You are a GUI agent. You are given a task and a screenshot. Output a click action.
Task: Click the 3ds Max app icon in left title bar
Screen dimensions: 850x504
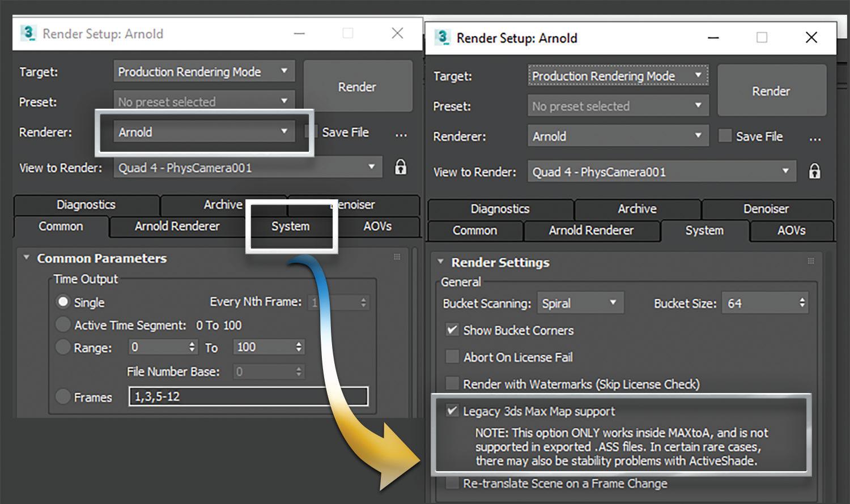click(28, 33)
